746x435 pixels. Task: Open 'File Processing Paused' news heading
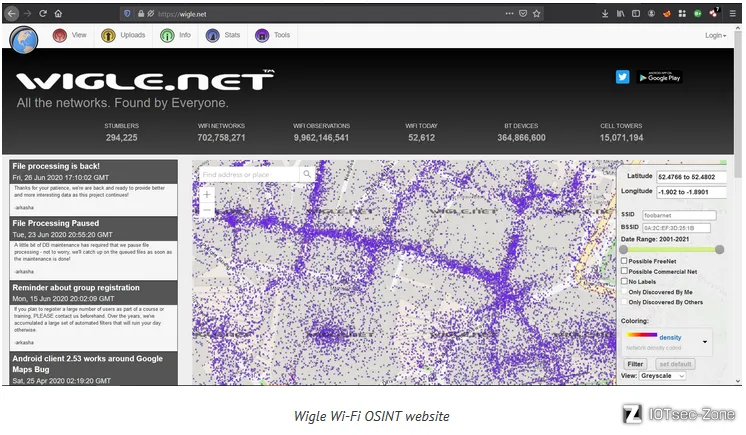click(56, 223)
